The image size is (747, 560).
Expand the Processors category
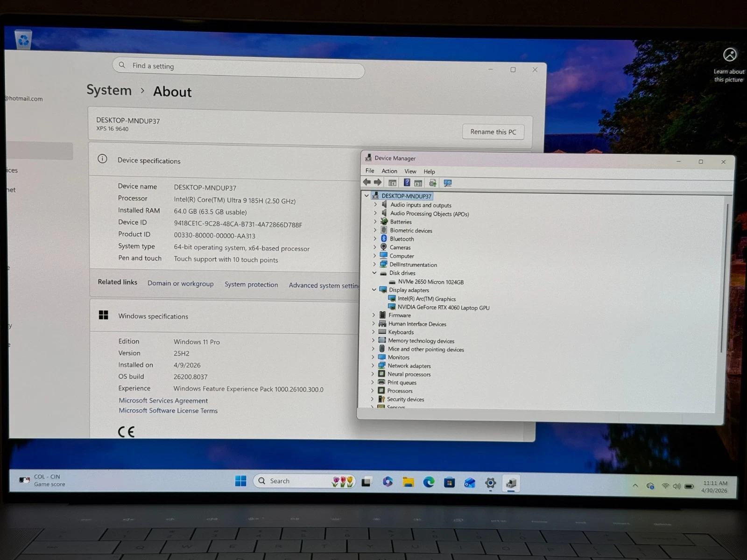click(373, 390)
